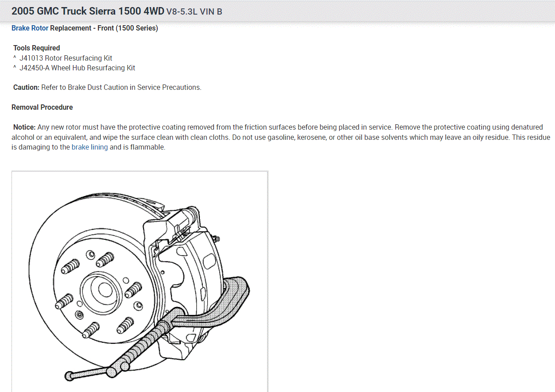
Task: Click the bold Notice label
Action: (x=24, y=127)
